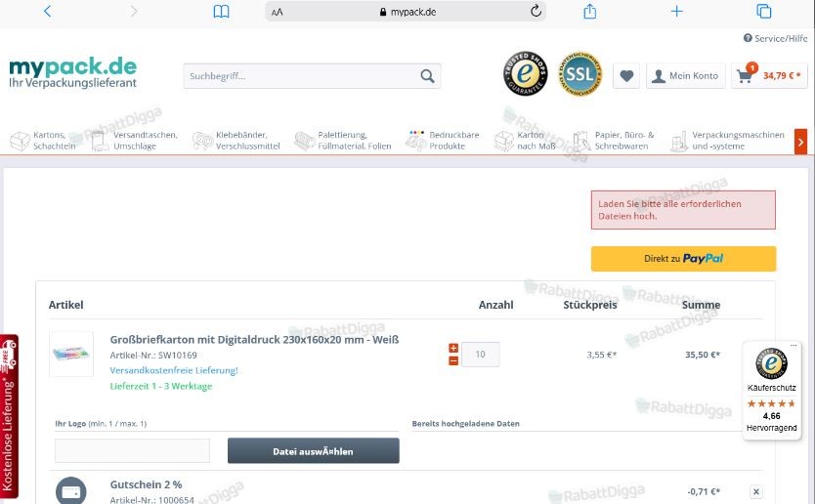Go back with the Safari back arrow
Viewport: 815px width, 504px height.
pyautogui.click(x=47, y=11)
